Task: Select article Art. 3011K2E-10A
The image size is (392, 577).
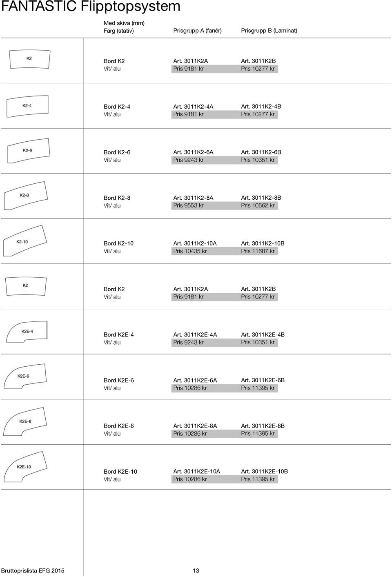Action: click(x=196, y=471)
